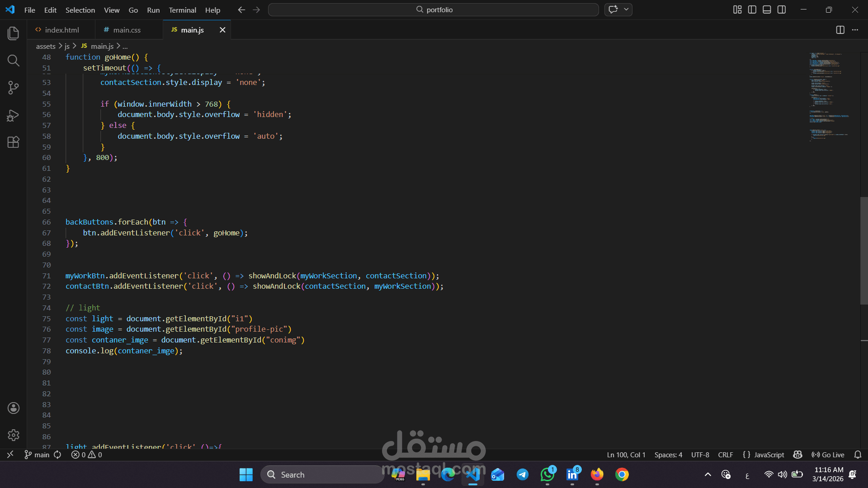Image resolution: width=868 pixels, height=488 pixels.
Task: Click the Split Editor Right icon
Action: [x=840, y=30]
